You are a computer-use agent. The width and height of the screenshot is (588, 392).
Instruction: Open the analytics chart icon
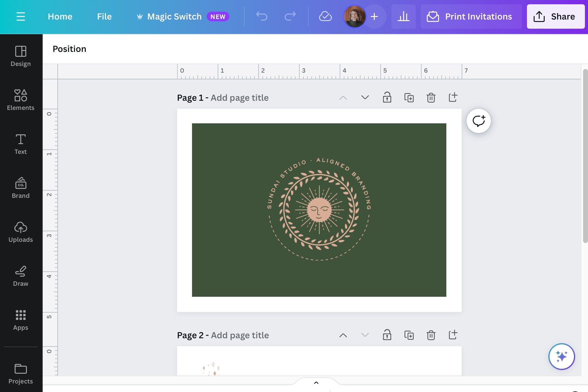[x=403, y=16]
